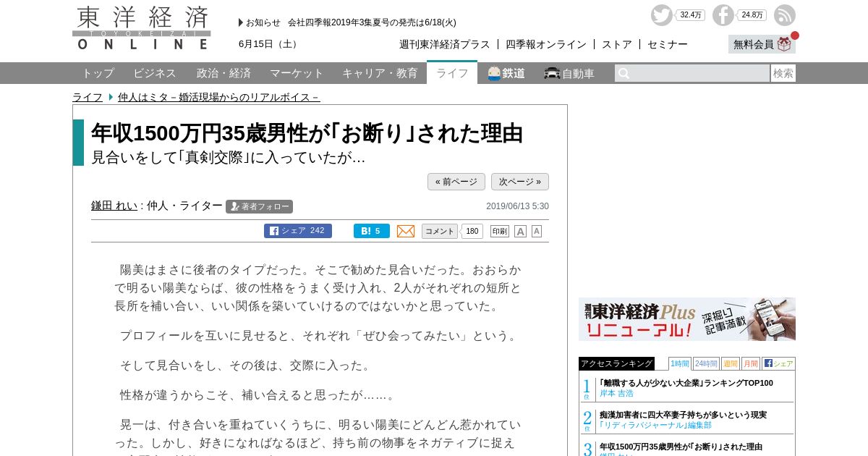Click the 無料会員 button
Image resolution: width=868 pixels, height=456 pixels.
tap(762, 44)
